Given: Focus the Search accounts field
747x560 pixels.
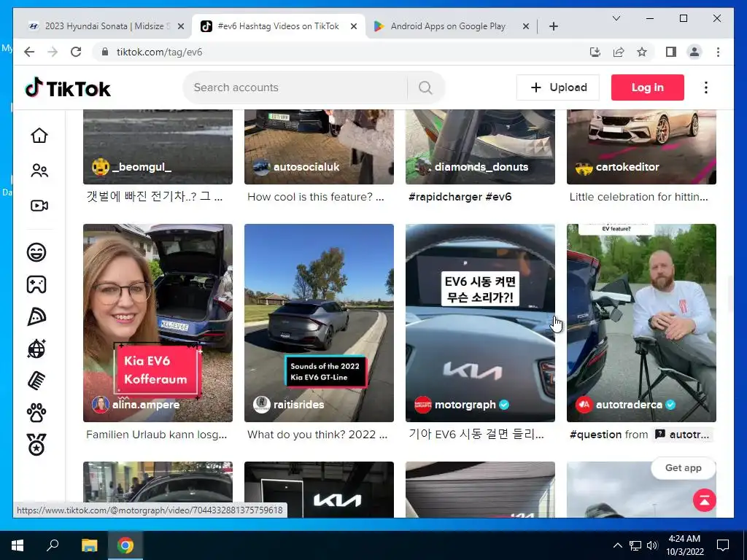Looking at the screenshot, I should pyautogui.click(x=295, y=87).
